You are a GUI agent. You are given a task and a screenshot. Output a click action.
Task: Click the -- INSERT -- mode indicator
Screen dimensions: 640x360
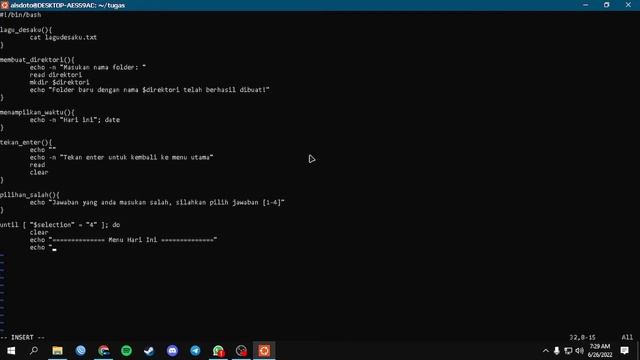click(x=22, y=337)
